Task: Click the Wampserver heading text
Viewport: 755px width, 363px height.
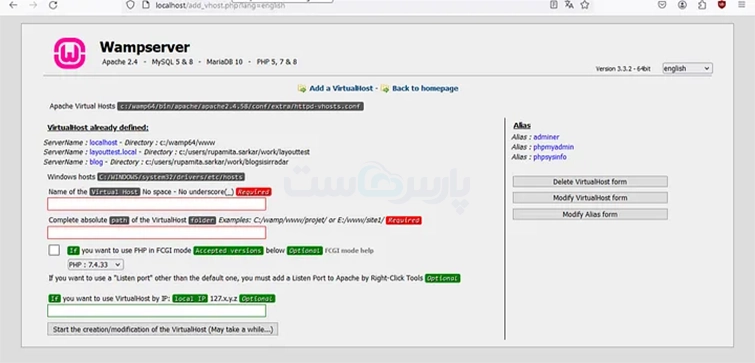Action: [x=144, y=47]
